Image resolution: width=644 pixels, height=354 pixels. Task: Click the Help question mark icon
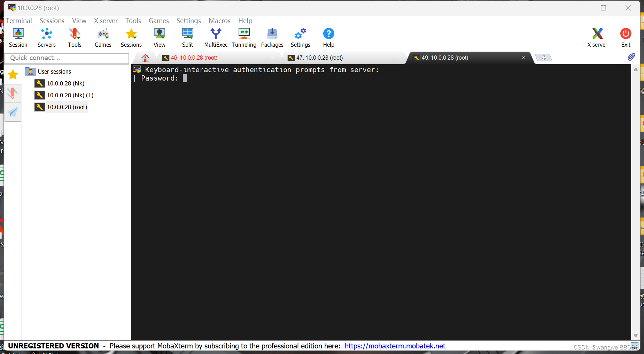[x=329, y=38]
